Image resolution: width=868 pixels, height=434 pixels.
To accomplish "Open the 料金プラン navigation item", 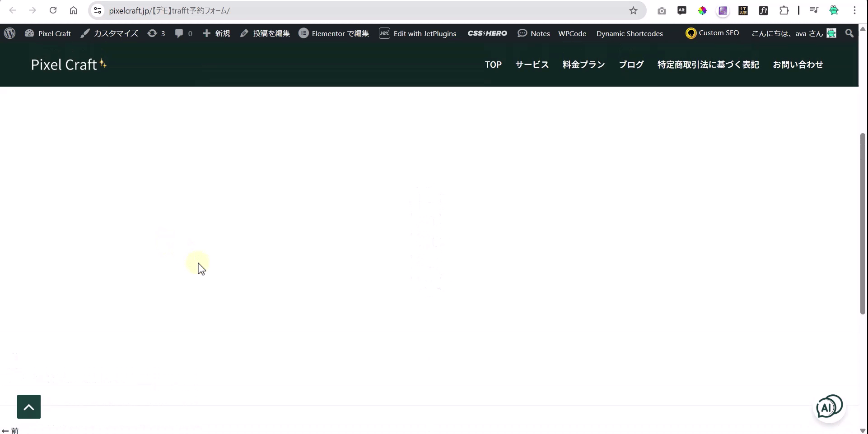I will click(583, 65).
